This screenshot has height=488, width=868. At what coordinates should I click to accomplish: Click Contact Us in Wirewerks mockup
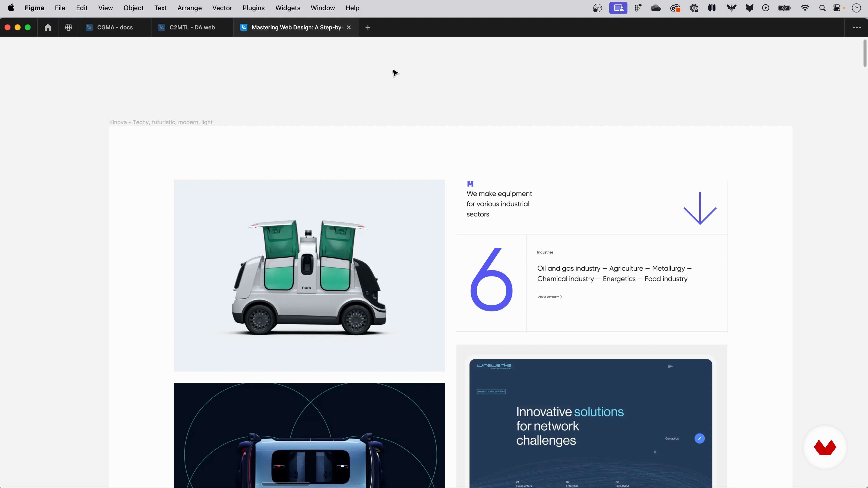(672, 439)
